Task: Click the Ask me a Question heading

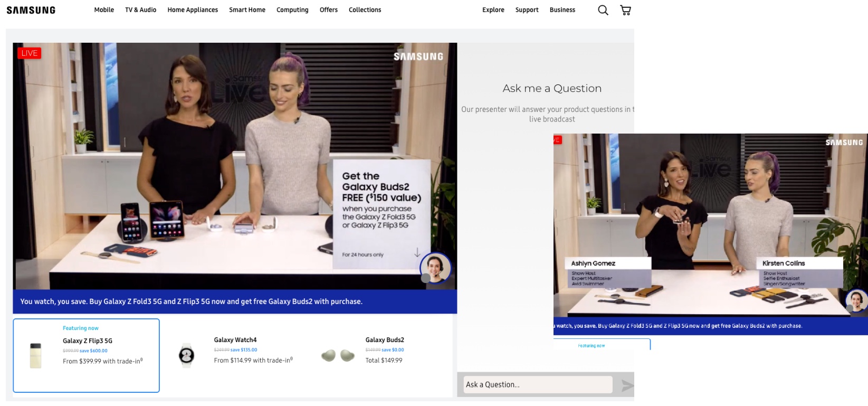Action: [552, 88]
